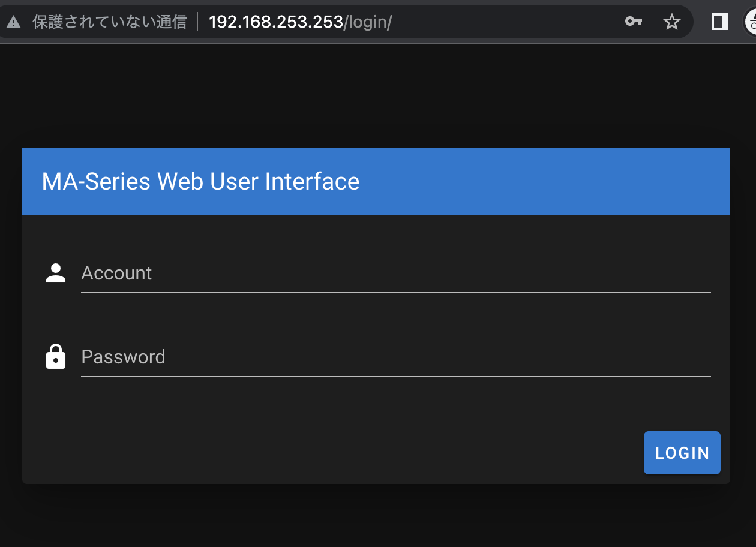Click the /login/ path in the address bar
Viewport: 756px width, 547px height.
click(368, 22)
